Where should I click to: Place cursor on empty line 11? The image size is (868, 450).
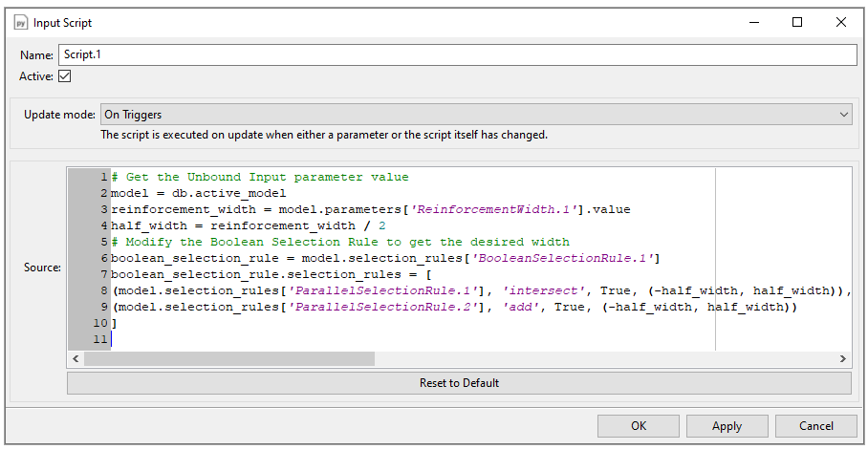click(287, 339)
